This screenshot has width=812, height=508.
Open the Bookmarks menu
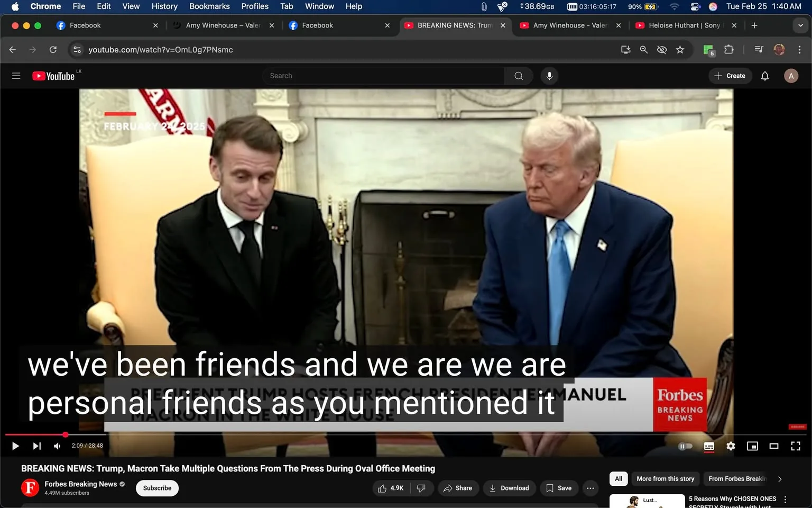(209, 6)
